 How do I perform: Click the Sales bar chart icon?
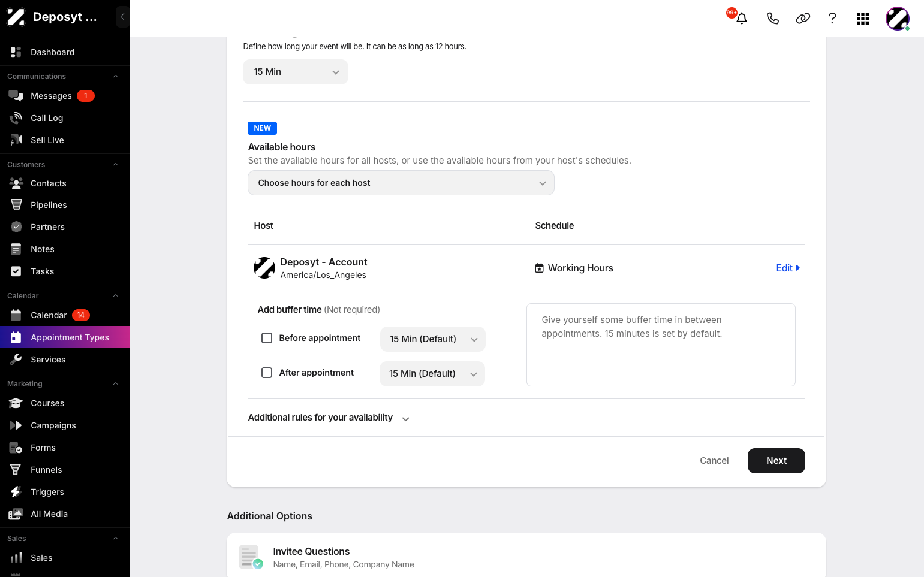[x=16, y=558]
